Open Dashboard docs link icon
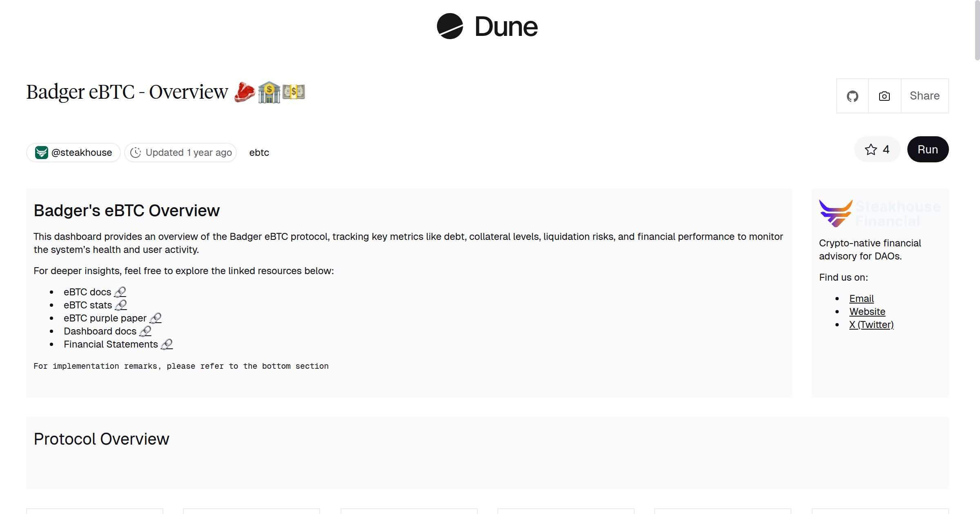980x514 pixels. tap(145, 331)
